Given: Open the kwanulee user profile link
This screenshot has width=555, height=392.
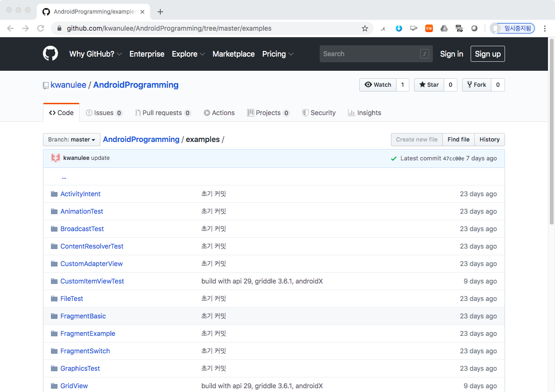Looking at the screenshot, I should coord(68,85).
